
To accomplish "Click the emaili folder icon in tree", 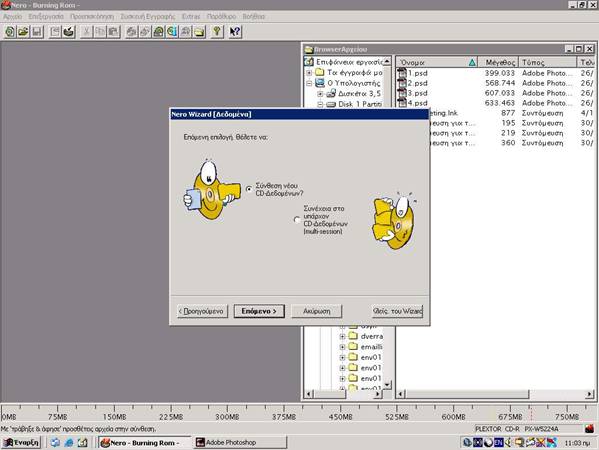I will point(353,347).
